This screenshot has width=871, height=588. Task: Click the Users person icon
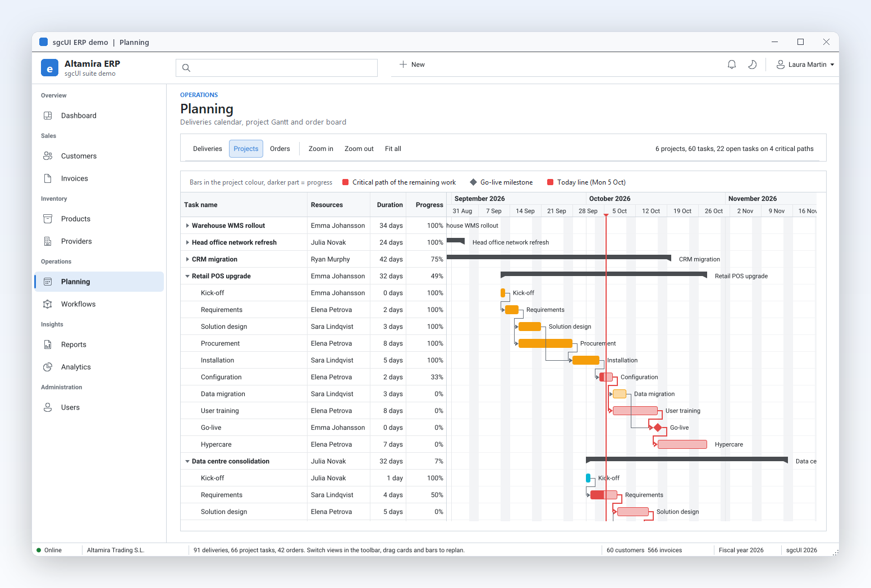(x=48, y=407)
